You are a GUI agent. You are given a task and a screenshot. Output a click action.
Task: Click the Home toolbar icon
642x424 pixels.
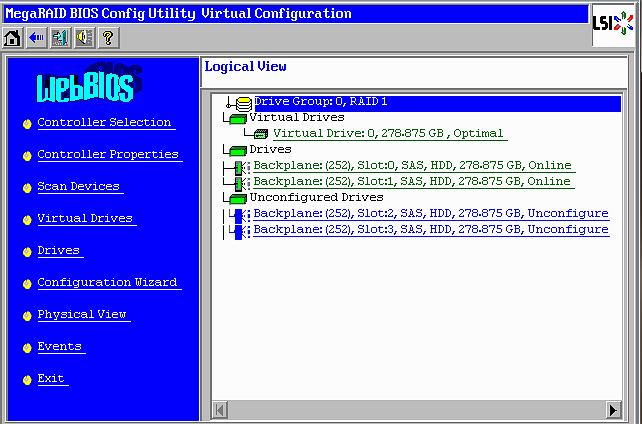(13, 37)
